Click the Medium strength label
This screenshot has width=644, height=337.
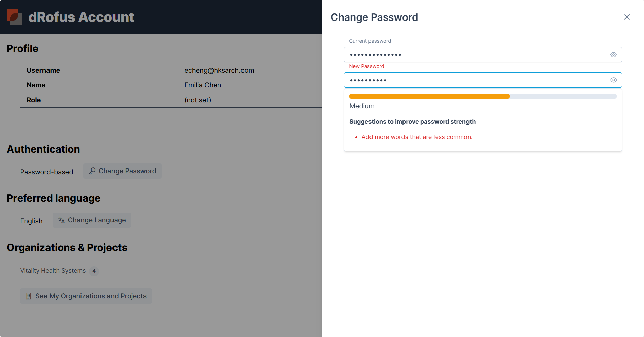click(362, 106)
